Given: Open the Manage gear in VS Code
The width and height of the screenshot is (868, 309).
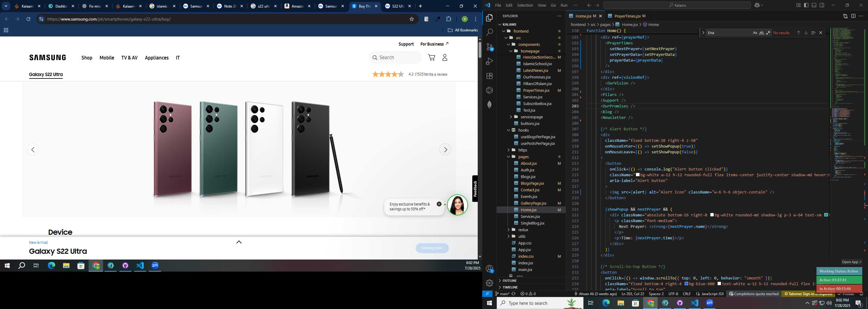Looking at the screenshot, I should (489, 283).
